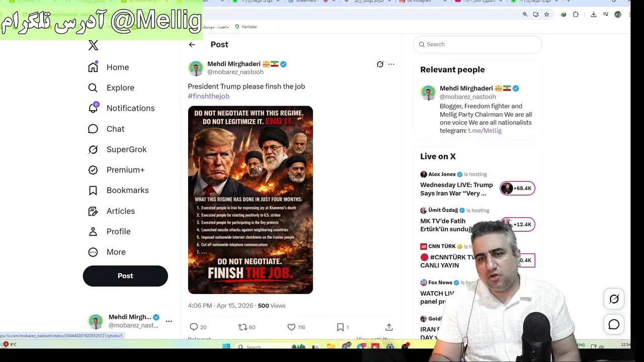644x362 pixels.
Task: Click the X logo icon
Action: click(x=93, y=45)
